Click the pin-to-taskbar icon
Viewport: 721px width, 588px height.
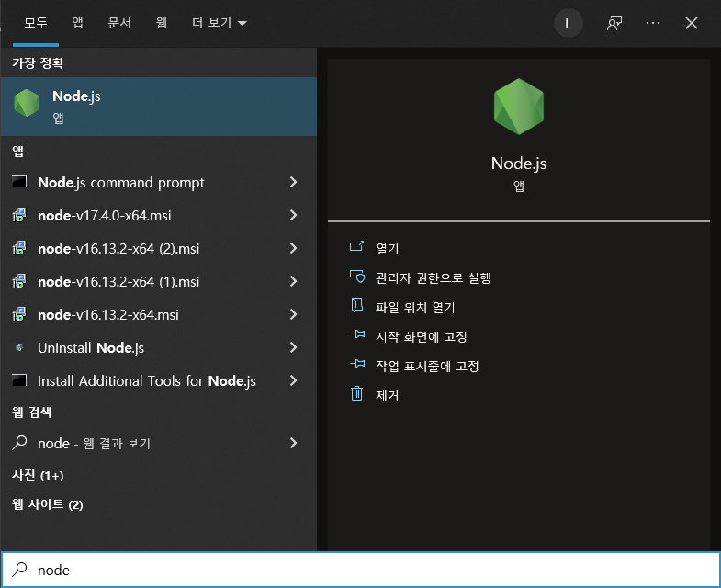click(x=357, y=364)
